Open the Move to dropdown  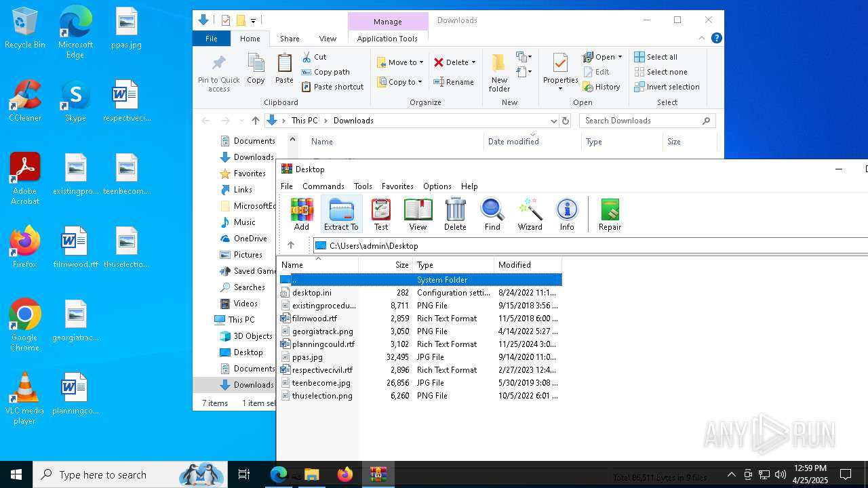(400, 62)
